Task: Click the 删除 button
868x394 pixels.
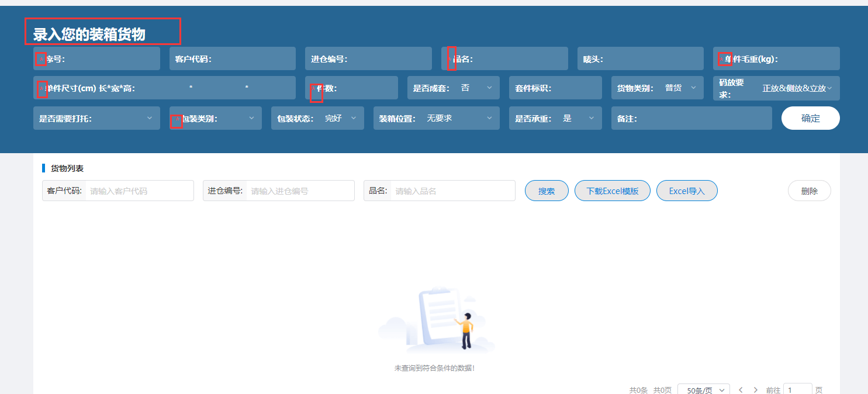Action: tap(809, 191)
